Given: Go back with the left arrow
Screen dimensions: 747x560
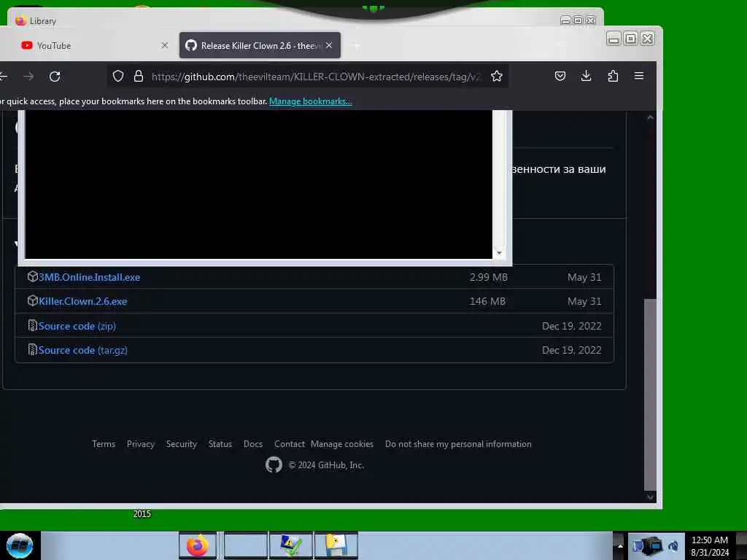Looking at the screenshot, I should pyautogui.click(x=4, y=76).
